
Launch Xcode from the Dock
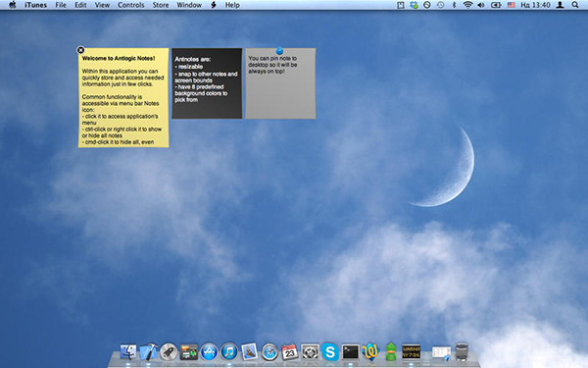click(149, 352)
